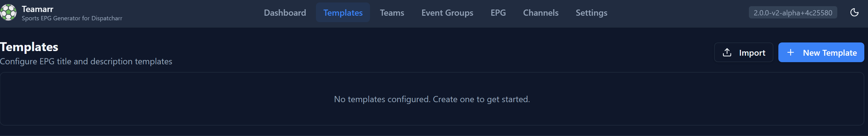The image size is (868, 136).
Task: Click the 'Create one to get started' text
Action: (481, 99)
